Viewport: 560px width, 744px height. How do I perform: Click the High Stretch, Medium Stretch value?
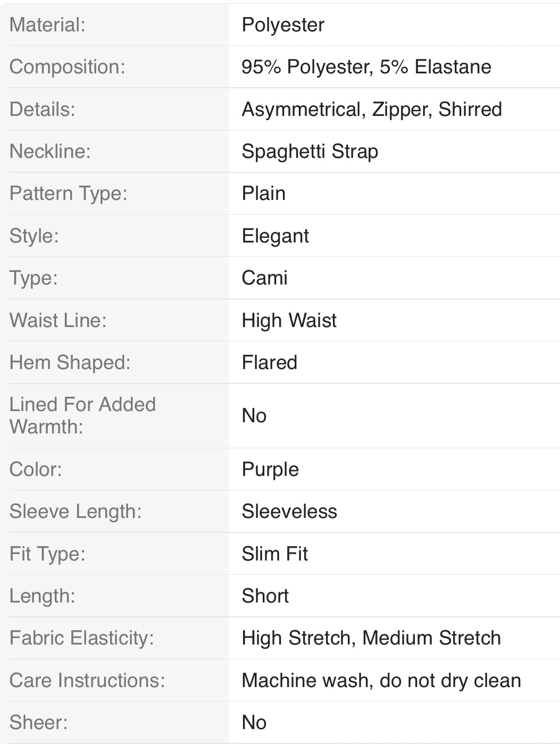tap(371, 638)
